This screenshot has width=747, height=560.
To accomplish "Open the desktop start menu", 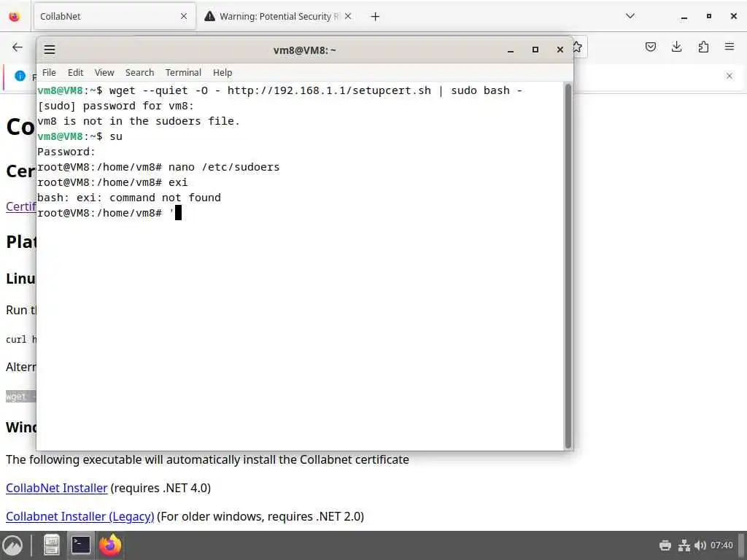I will point(13,545).
